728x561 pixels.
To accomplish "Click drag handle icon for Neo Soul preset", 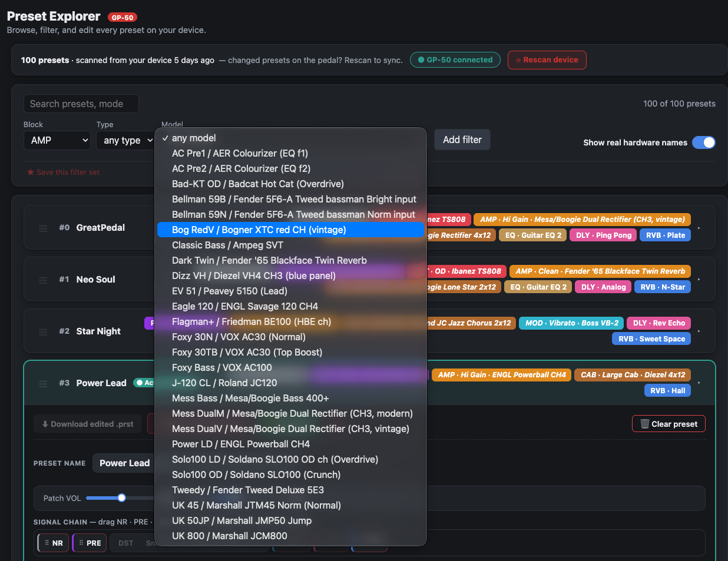I will 43,280.
